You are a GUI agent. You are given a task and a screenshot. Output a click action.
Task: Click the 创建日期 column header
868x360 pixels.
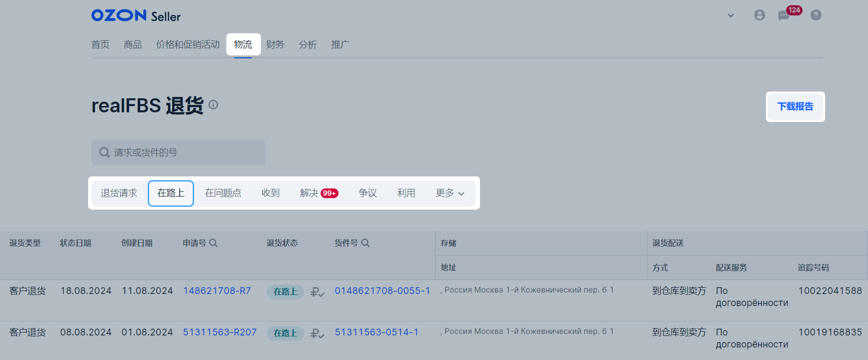point(137,243)
